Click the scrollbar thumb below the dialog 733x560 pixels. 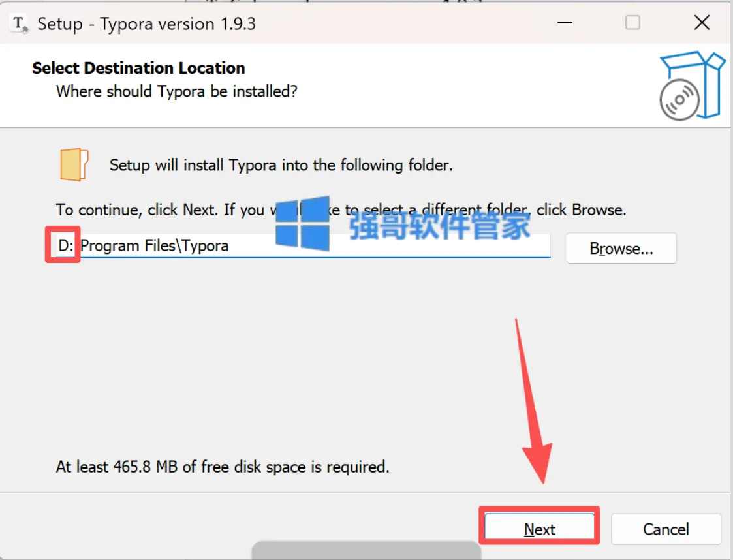(x=366, y=551)
